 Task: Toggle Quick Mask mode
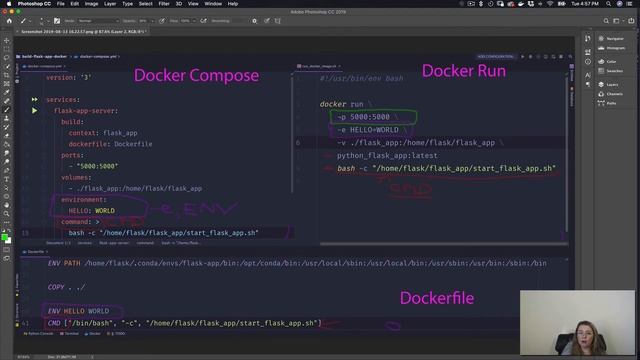click(7, 250)
